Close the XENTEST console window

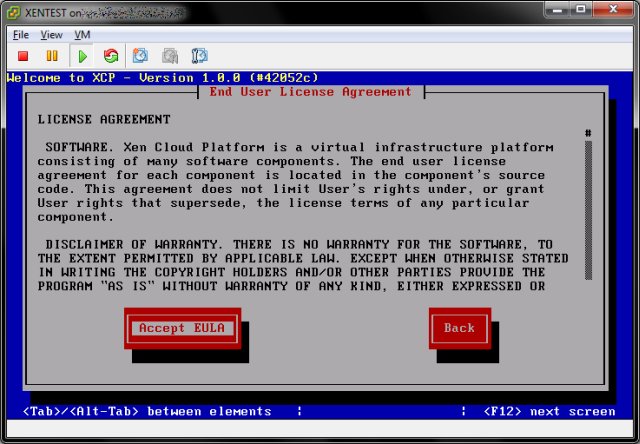pos(613,9)
